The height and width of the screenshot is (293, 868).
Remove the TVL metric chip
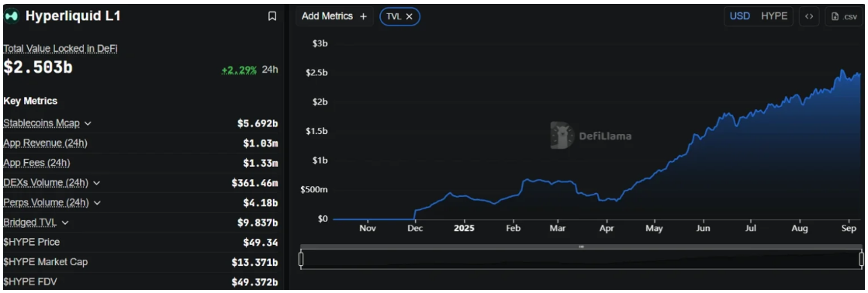(x=409, y=16)
